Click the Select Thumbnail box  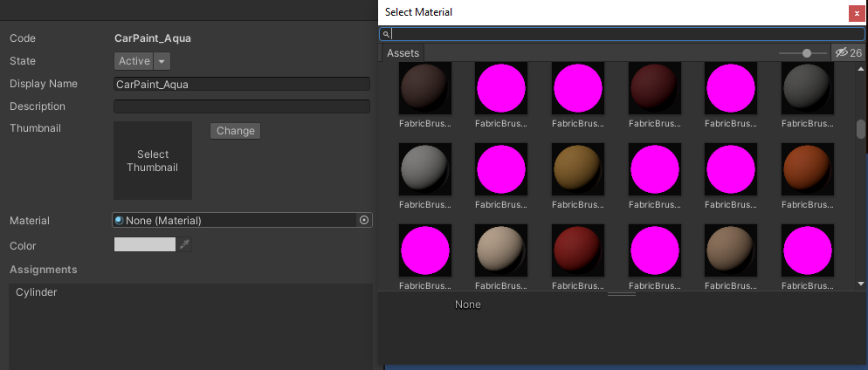(153, 161)
